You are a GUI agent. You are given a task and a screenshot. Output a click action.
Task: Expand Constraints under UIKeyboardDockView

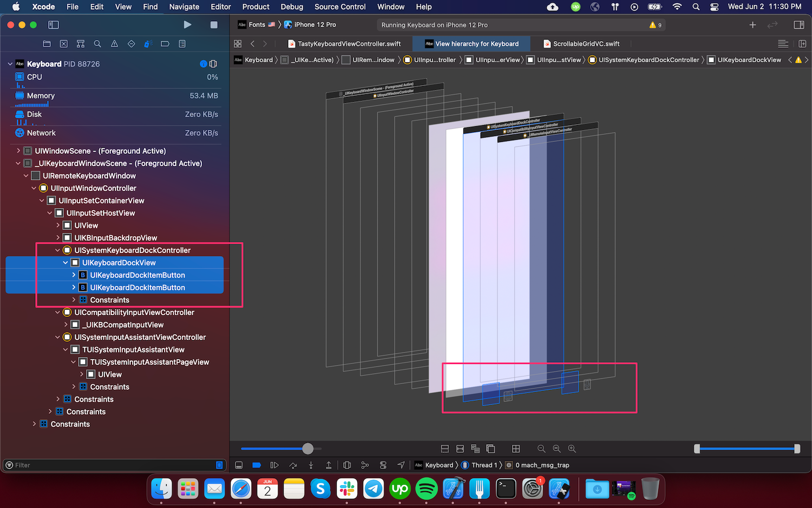(74, 300)
